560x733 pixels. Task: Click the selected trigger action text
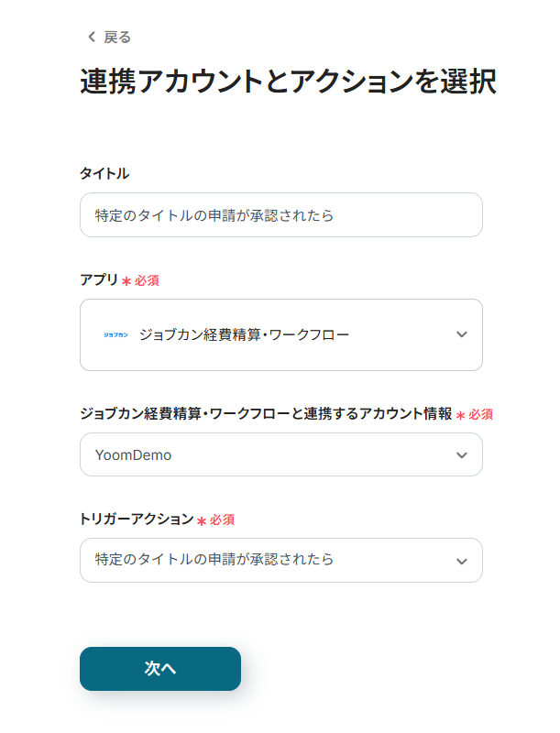214,560
